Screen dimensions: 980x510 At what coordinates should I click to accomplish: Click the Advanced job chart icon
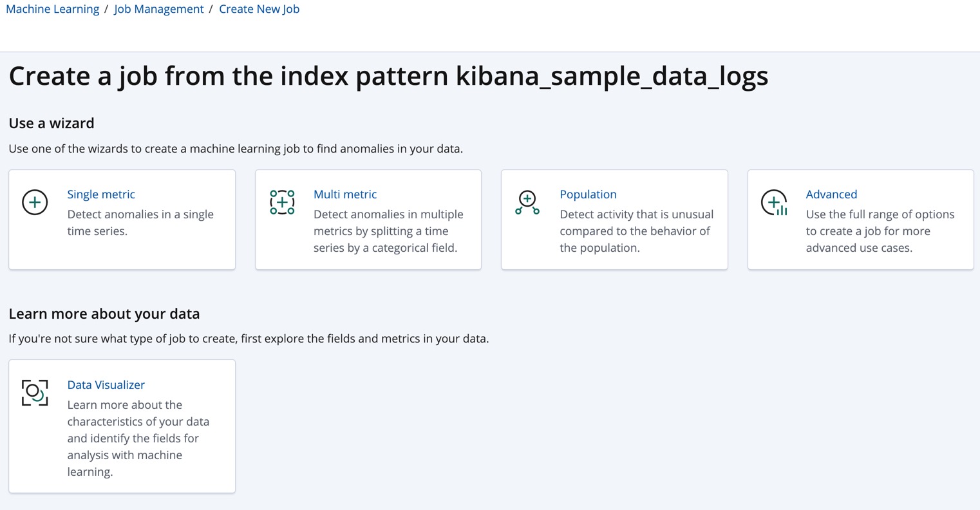tap(774, 202)
